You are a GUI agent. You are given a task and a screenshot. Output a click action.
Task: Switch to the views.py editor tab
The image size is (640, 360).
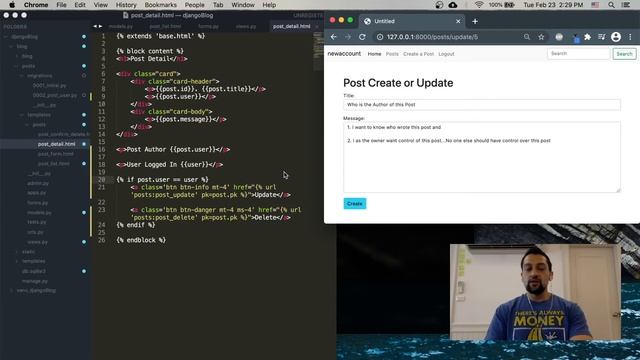[x=246, y=26]
